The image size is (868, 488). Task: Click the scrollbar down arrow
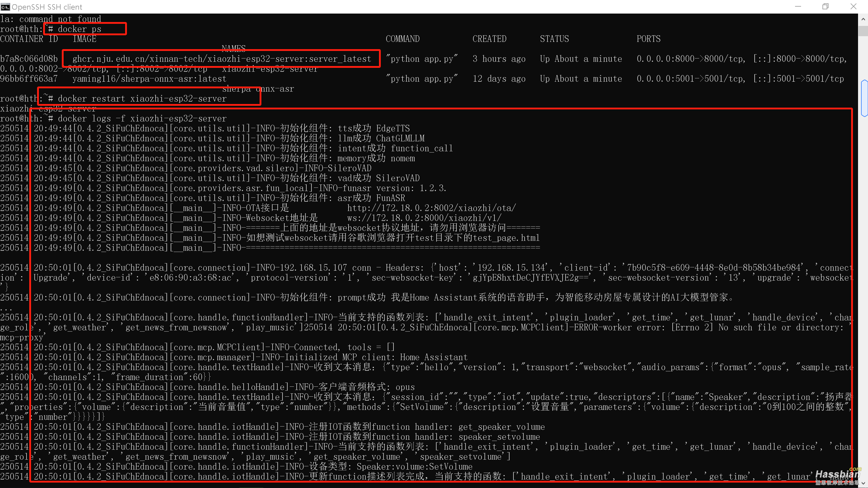(863, 483)
